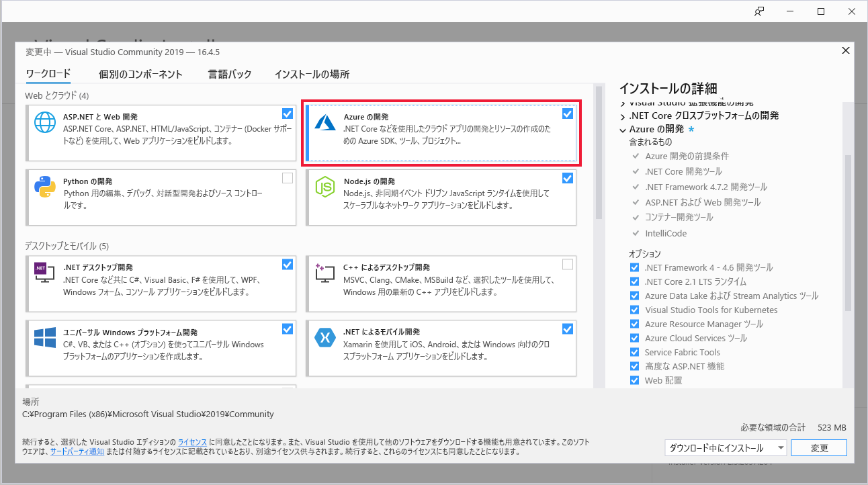Click the Azure development logo icon
The height and width of the screenshot is (485, 868).
[325, 122]
